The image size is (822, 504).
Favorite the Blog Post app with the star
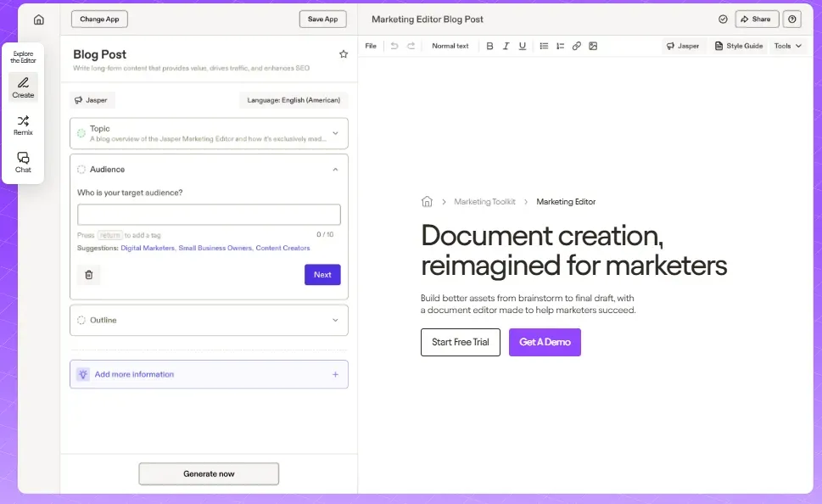point(344,54)
